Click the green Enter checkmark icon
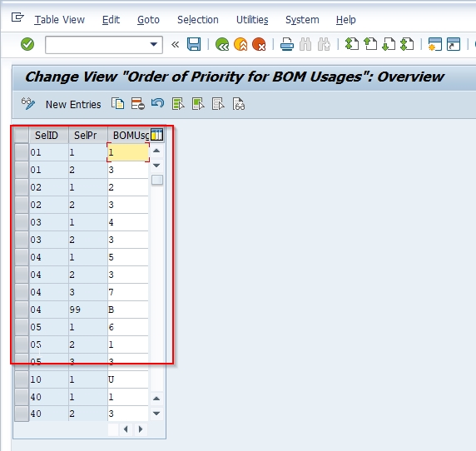 [x=27, y=44]
